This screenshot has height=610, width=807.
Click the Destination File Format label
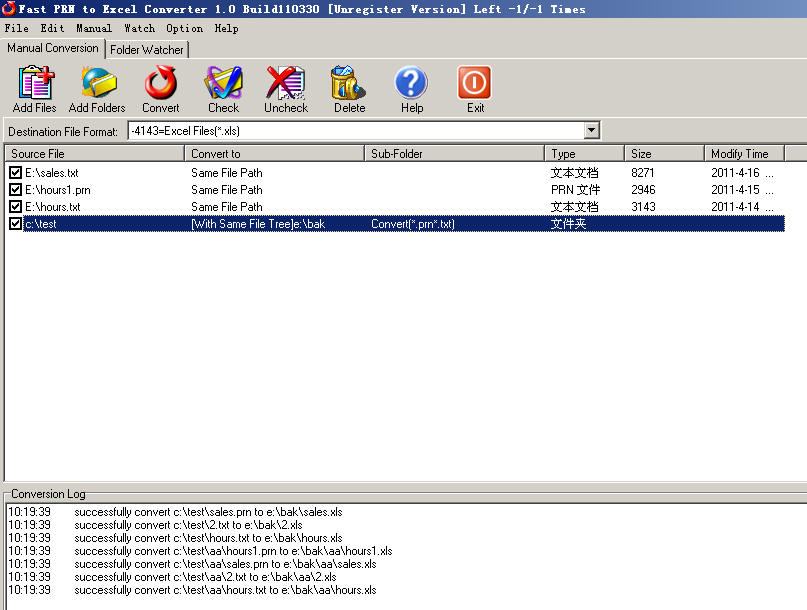tap(63, 132)
